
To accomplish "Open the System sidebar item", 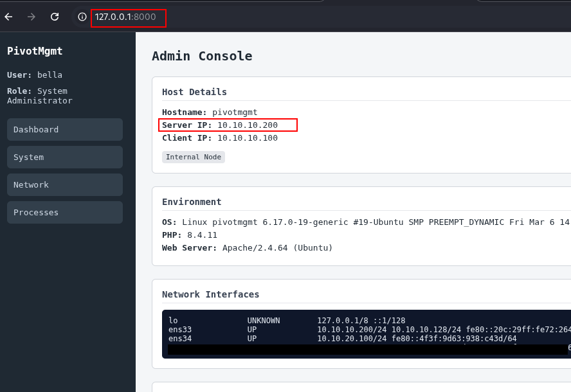I will (x=64, y=157).
